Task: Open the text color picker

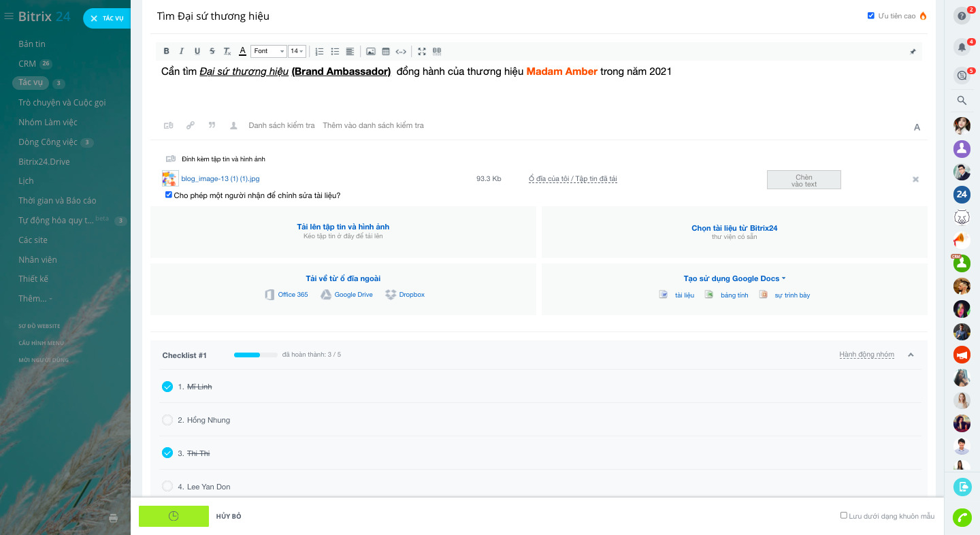Action: tap(242, 51)
